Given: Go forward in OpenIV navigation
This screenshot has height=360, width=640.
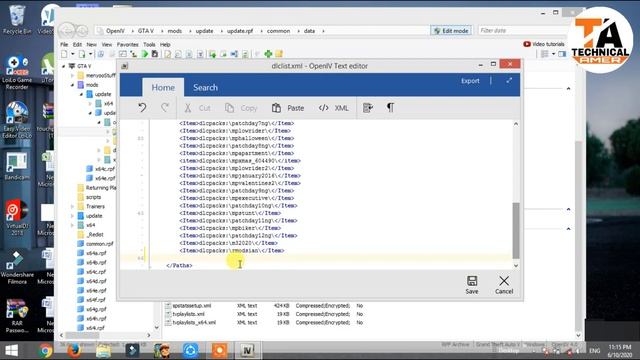Looking at the screenshot, I should (x=82, y=31).
